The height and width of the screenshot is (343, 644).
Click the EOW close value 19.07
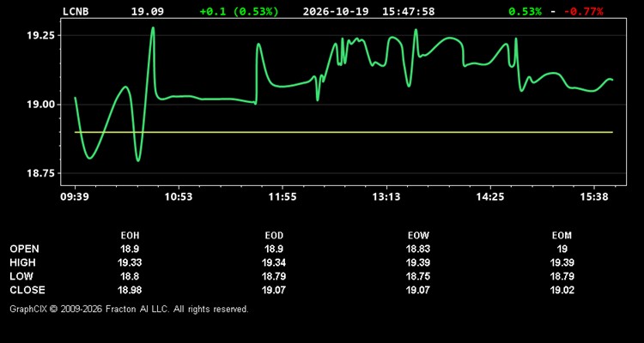point(418,290)
